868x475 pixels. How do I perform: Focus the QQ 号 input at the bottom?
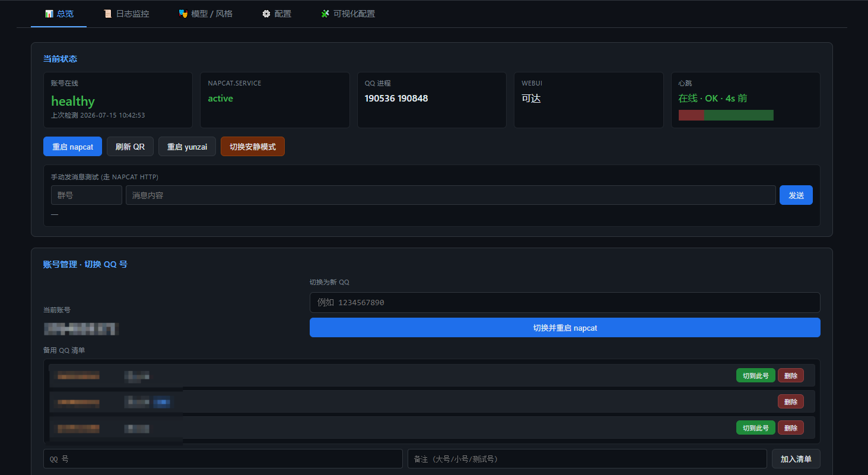223,459
